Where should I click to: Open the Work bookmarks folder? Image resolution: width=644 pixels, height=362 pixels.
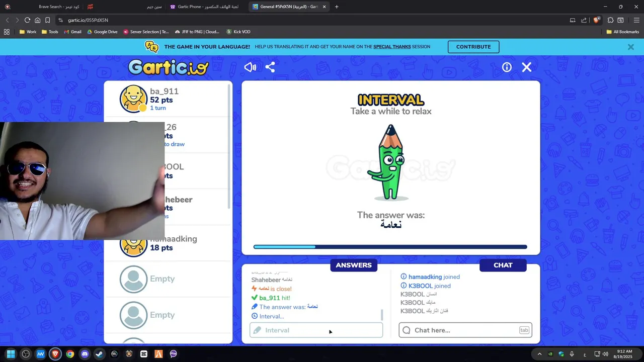28,32
